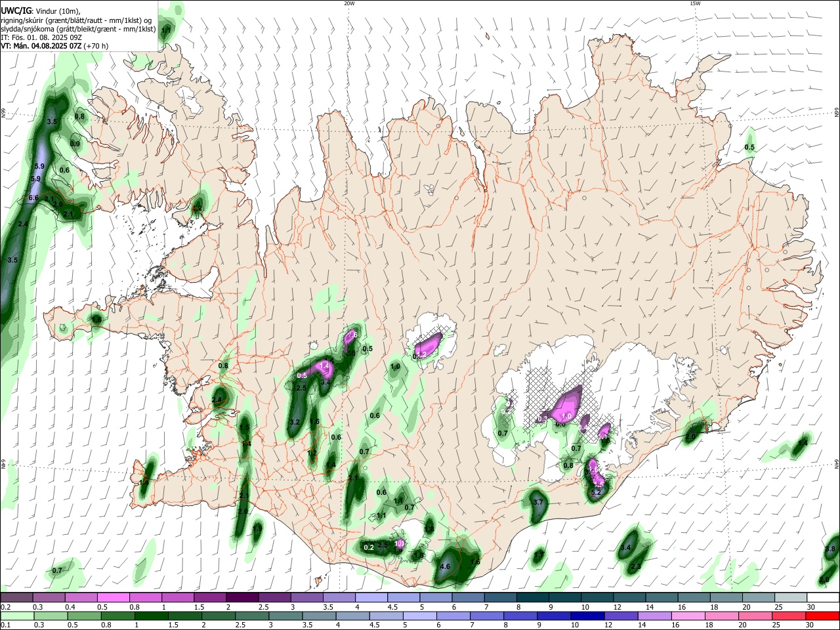The height and width of the screenshot is (630, 840).
Task: Click the 0.9 value in the Westfjords
Action: tap(75, 144)
